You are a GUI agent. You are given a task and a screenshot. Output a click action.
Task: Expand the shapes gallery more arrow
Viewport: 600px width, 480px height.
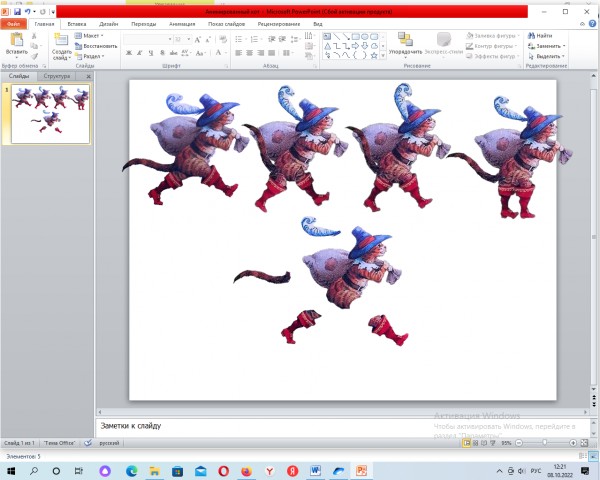click(383, 56)
